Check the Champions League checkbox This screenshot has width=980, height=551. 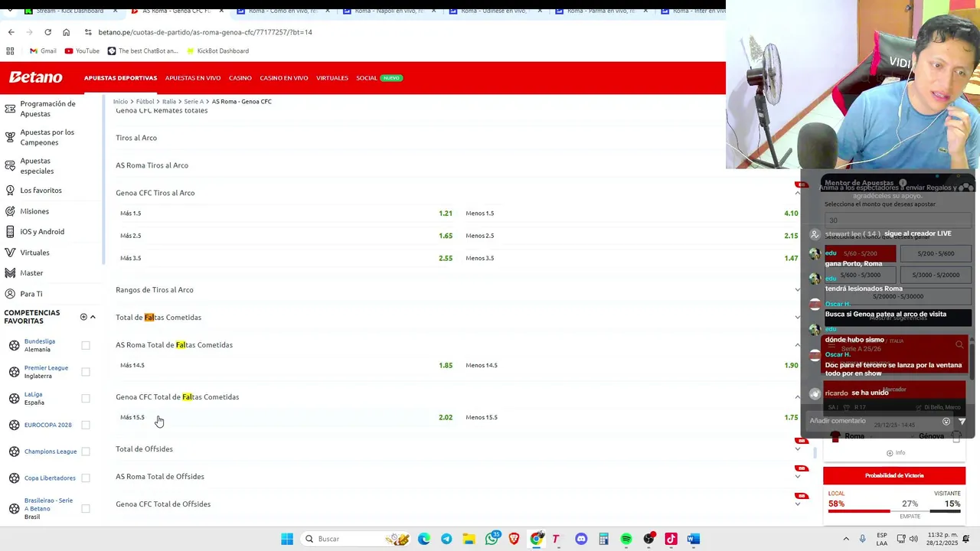[86, 452]
